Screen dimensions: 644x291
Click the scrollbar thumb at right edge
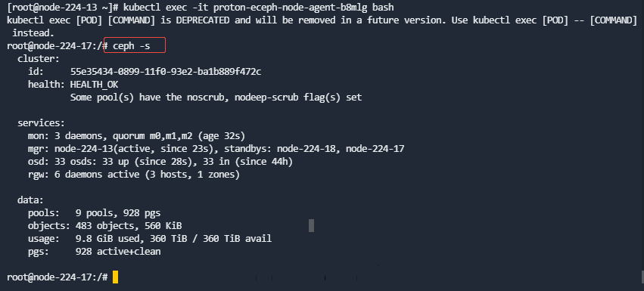[x=642, y=277]
